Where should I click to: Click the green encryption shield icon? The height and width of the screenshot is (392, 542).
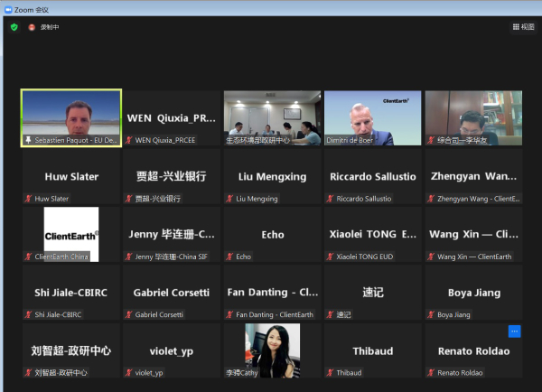click(14, 27)
